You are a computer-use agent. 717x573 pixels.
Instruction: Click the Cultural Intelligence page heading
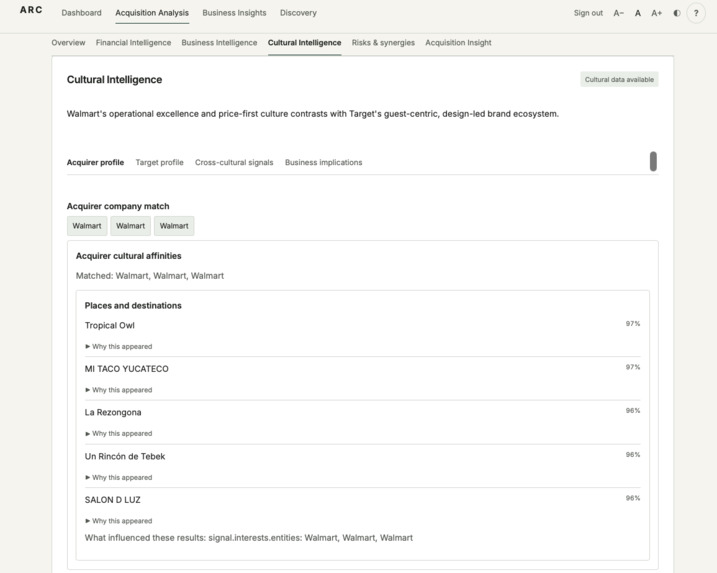click(x=114, y=80)
